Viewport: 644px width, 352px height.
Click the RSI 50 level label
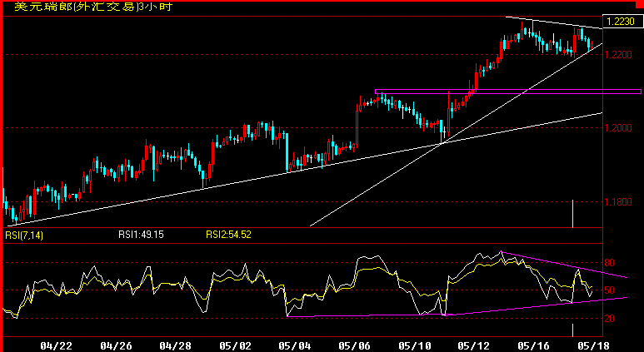[609, 290]
